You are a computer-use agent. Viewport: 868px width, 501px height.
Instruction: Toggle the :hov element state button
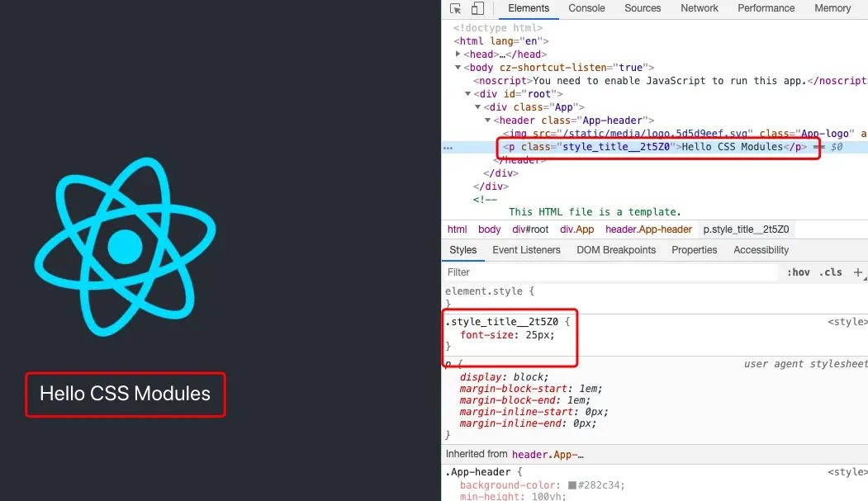coord(799,272)
